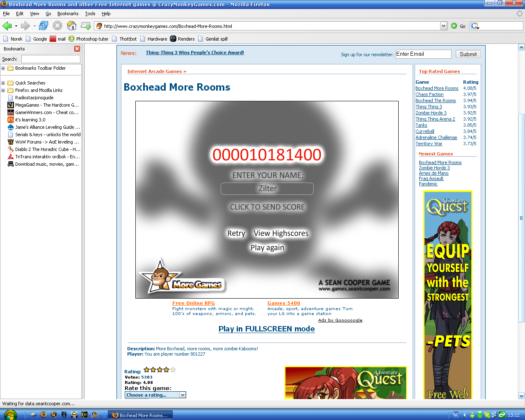This screenshot has width=525, height=420.
Task: Open the Google bookmark in bookmarks toolbar
Action: pyautogui.click(x=36, y=39)
